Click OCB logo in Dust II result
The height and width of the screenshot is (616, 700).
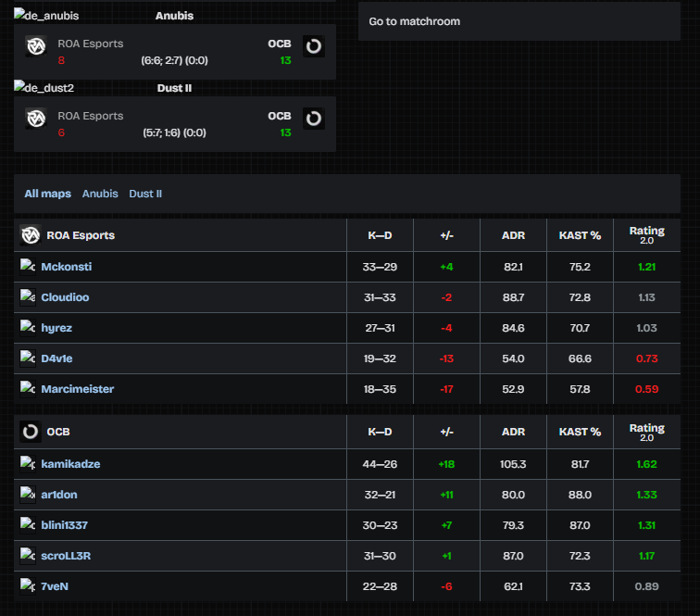[x=314, y=119]
